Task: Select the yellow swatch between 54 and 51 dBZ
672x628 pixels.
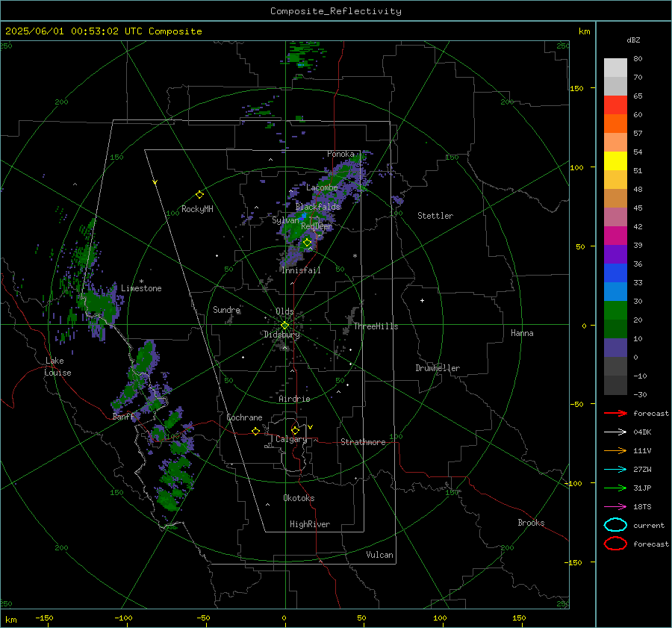Action: pos(615,161)
